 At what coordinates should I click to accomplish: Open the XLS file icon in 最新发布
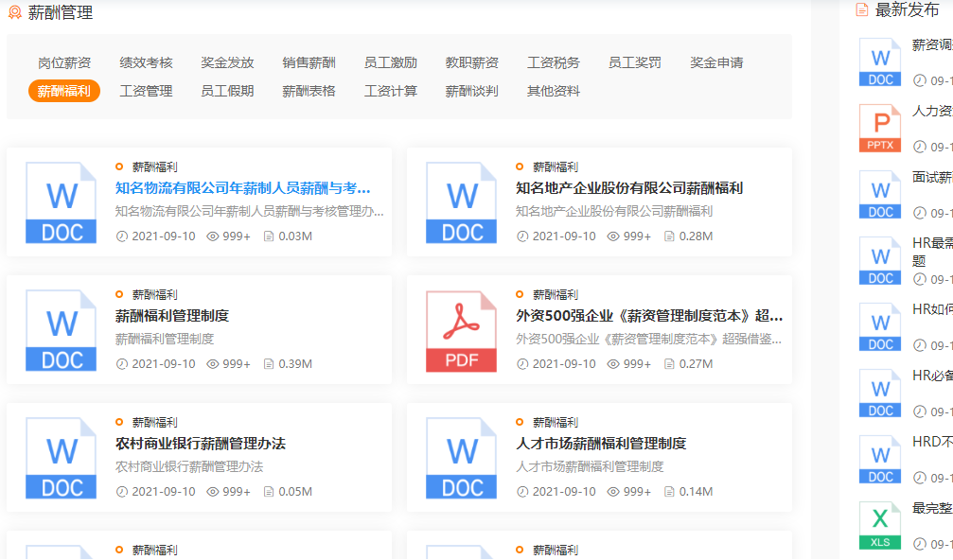pyautogui.click(x=880, y=525)
